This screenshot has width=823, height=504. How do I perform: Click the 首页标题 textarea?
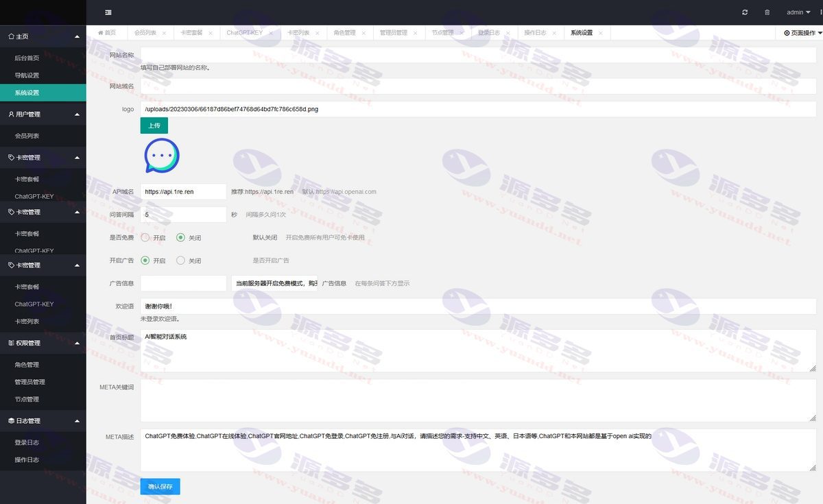click(478, 350)
